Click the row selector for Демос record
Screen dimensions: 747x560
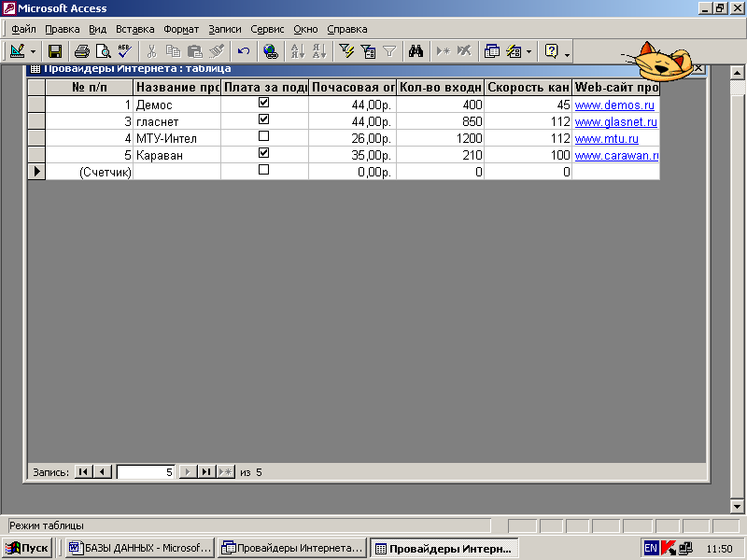(x=36, y=105)
